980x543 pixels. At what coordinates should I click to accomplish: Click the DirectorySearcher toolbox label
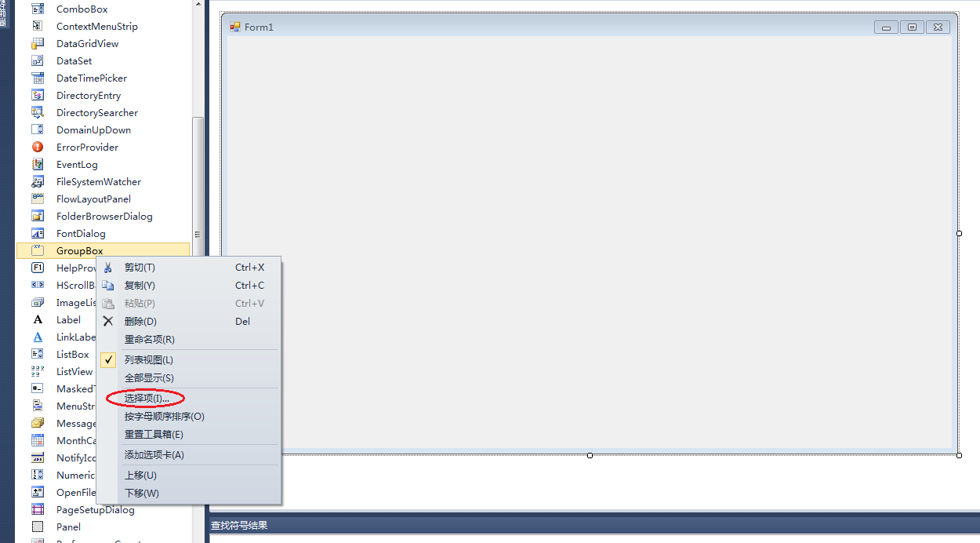click(x=97, y=113)
